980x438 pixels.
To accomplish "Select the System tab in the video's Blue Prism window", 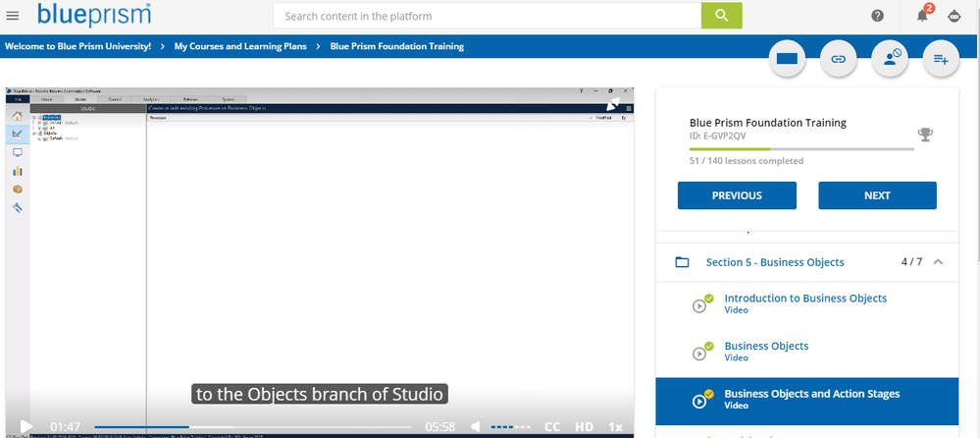I will click(229, 99).
